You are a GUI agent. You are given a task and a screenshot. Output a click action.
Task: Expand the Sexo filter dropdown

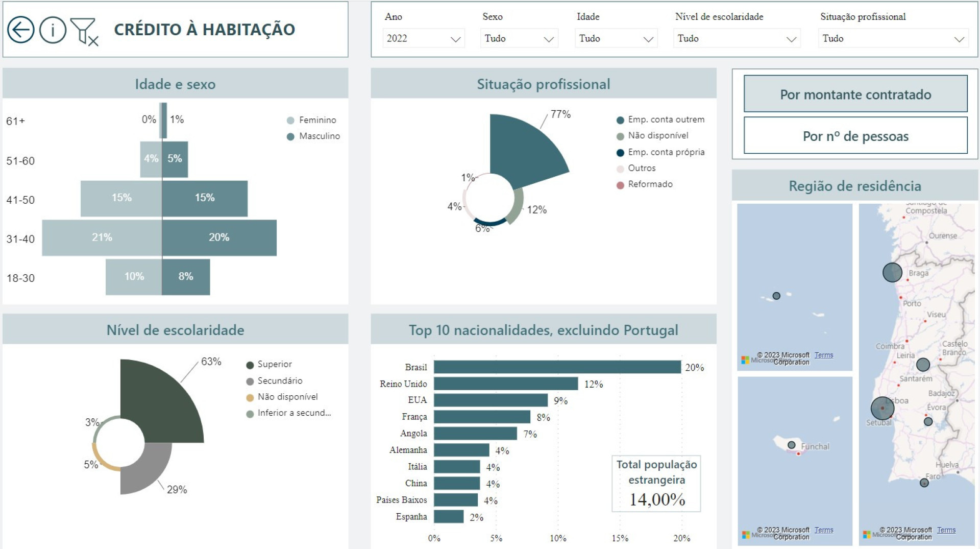pyautogui.click(x=519, y=39)
